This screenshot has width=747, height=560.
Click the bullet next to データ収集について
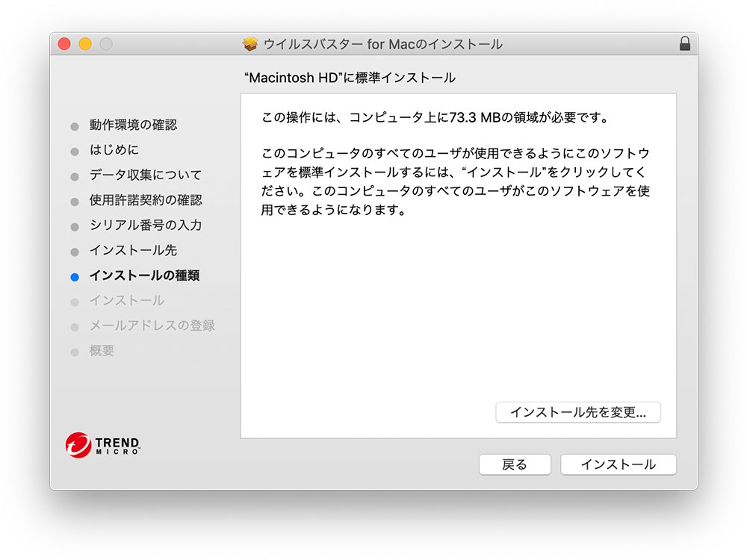coord(75,176)
